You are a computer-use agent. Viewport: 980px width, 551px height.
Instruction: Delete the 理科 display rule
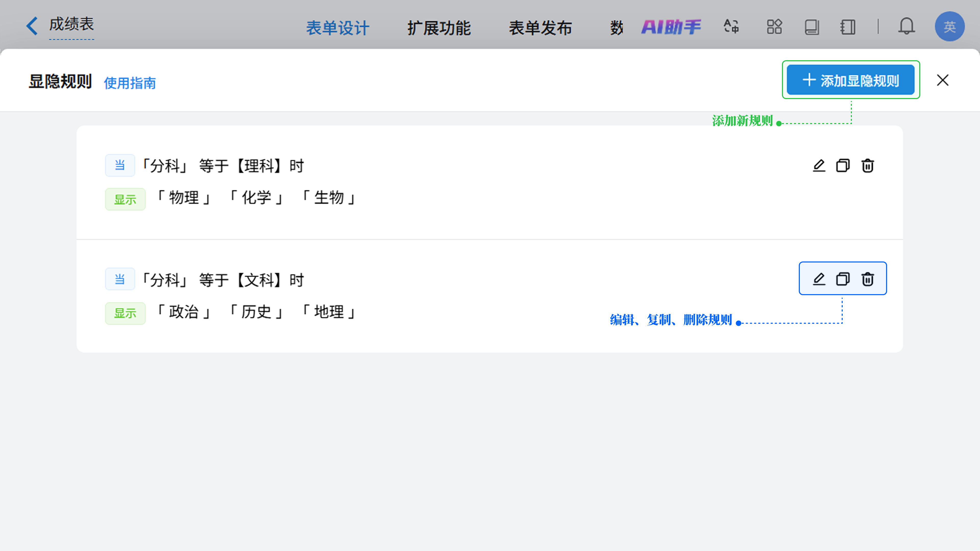click(x=867, y=166)
